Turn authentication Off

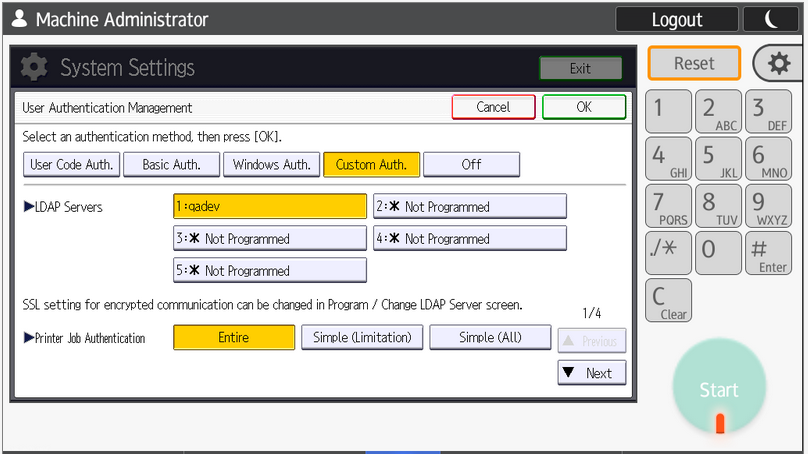471,165
